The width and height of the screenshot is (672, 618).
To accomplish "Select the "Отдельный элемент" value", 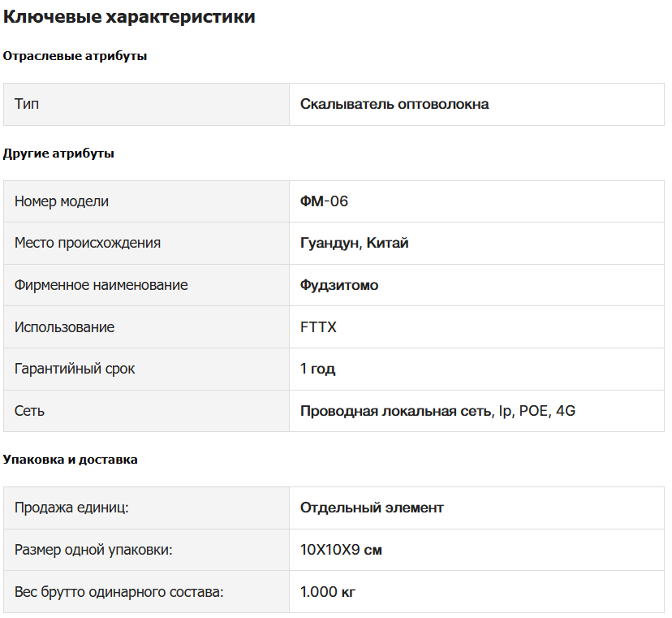I will 372,508.
